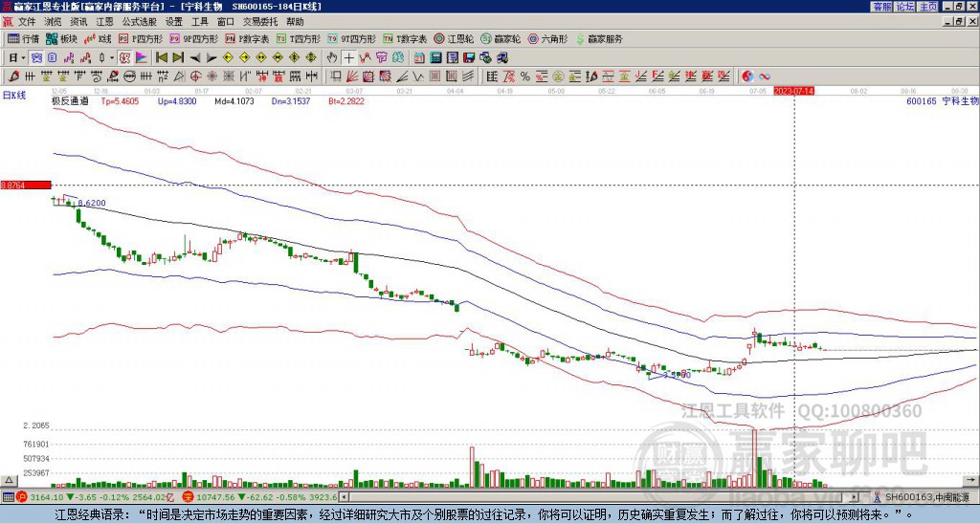
Task: Toggle the 权 rights-adjustment icon
Action: (124, 57)
